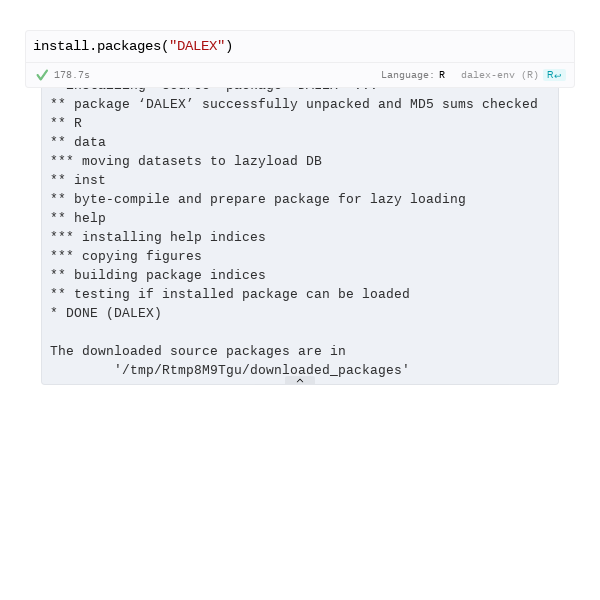Image resolution: width=600 pixels, height=600 pixels.
Task: Click the 'installing help indices' output line
Action: [158, 237]
